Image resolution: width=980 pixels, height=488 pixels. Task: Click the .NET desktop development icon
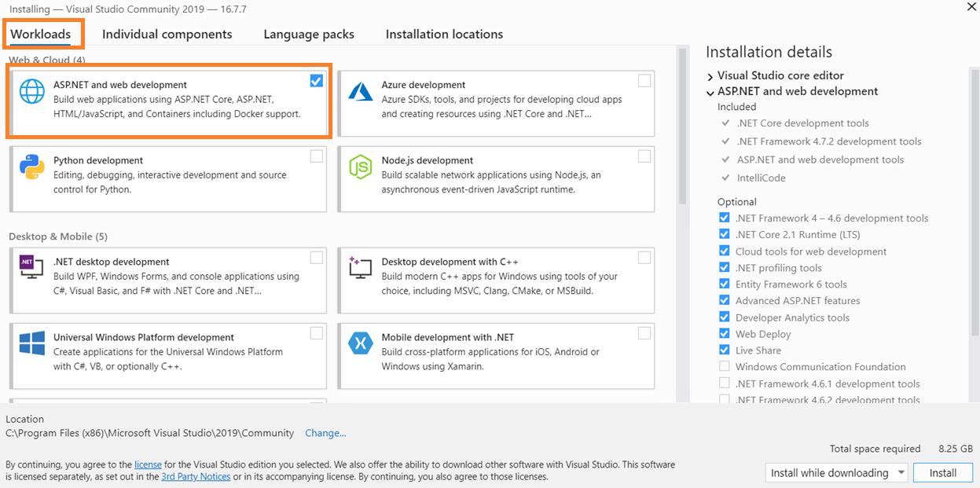[31, 268]
